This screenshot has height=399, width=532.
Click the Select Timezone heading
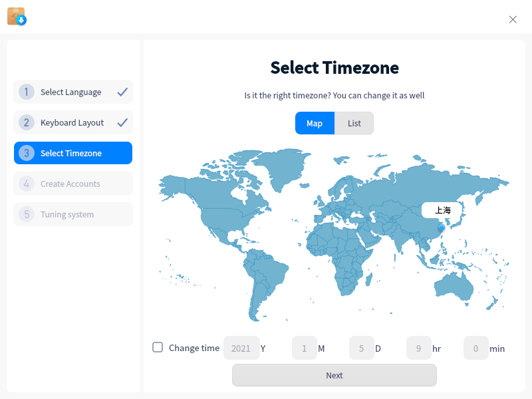coord(334,68)
